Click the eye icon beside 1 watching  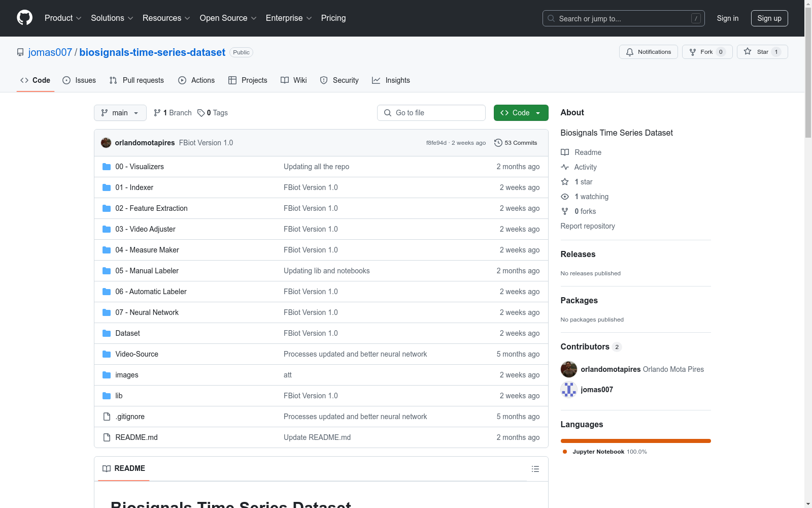(565, 197)
